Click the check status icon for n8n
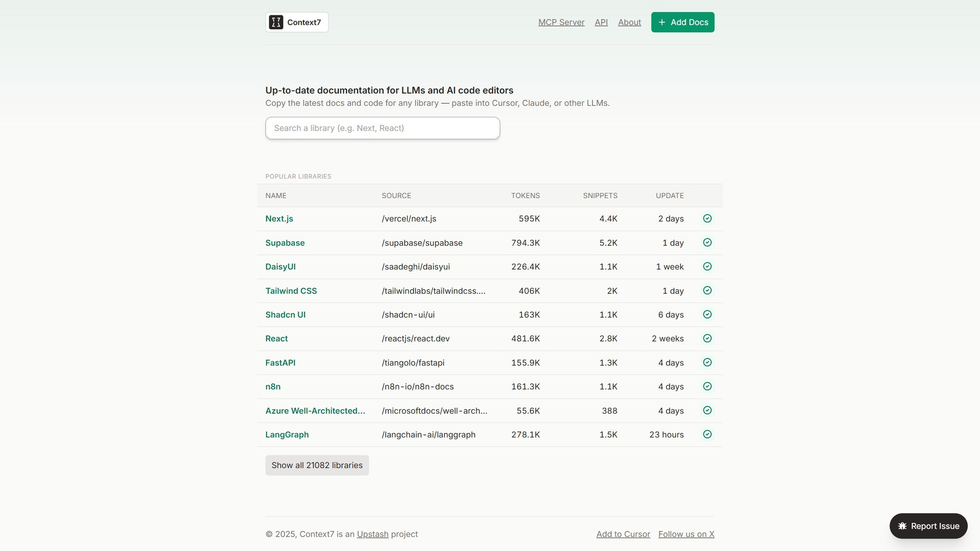 (x=707, y=386)
